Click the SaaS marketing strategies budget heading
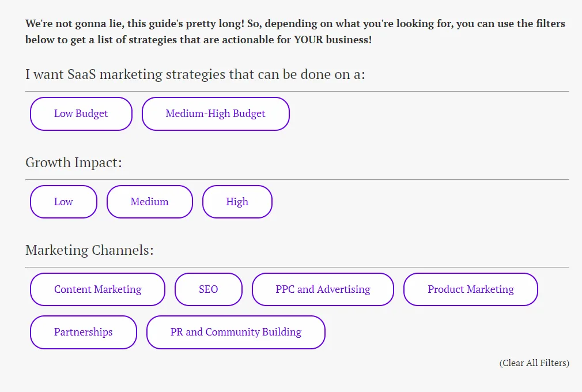The width and height of the screenshot is (582, 392). 195,74
